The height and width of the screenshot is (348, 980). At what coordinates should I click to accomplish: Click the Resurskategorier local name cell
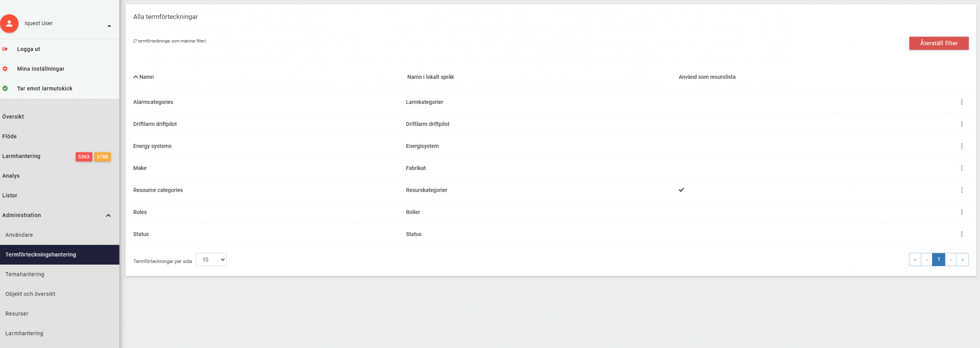tap(427, 190)
